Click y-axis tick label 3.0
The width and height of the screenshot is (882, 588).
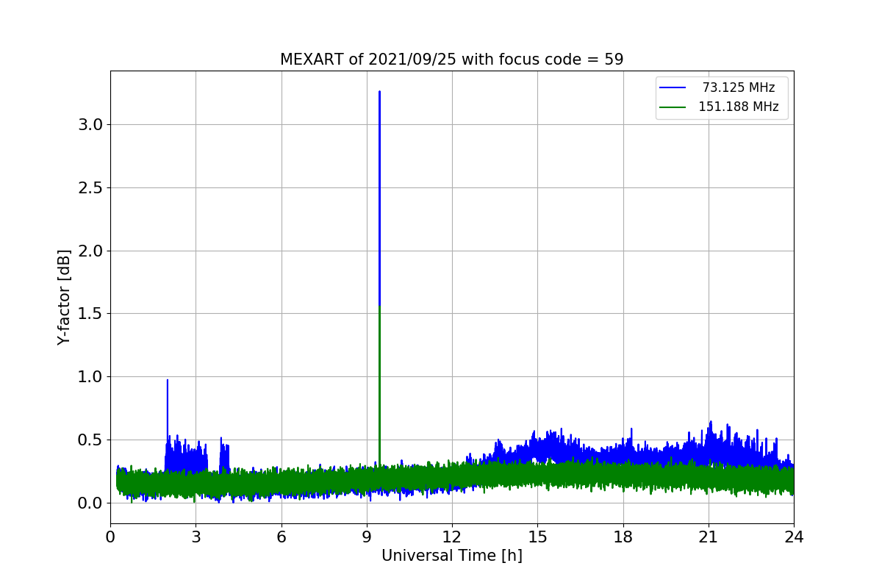pyautogui.click(x=91, y=125)
